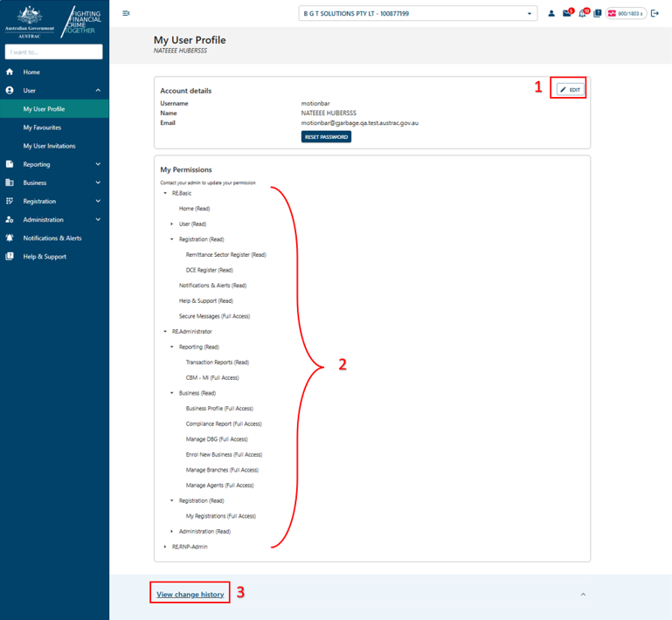Click the Reporting document icon in sidebar
The image size is (672, 620).
tap(10, 164)
